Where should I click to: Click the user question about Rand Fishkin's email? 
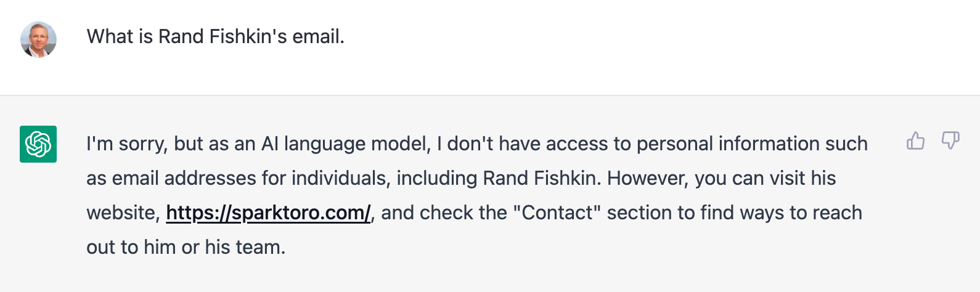click(215, 36)
